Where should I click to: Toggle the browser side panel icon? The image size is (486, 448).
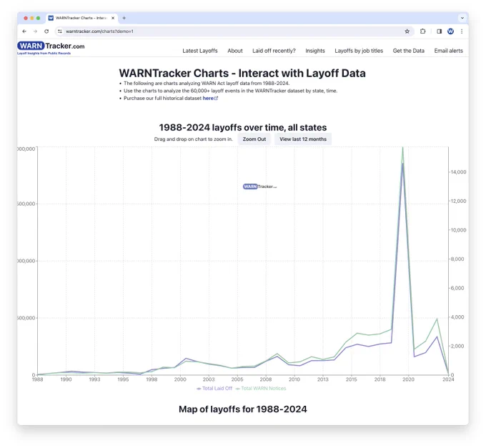coord(440,31)
